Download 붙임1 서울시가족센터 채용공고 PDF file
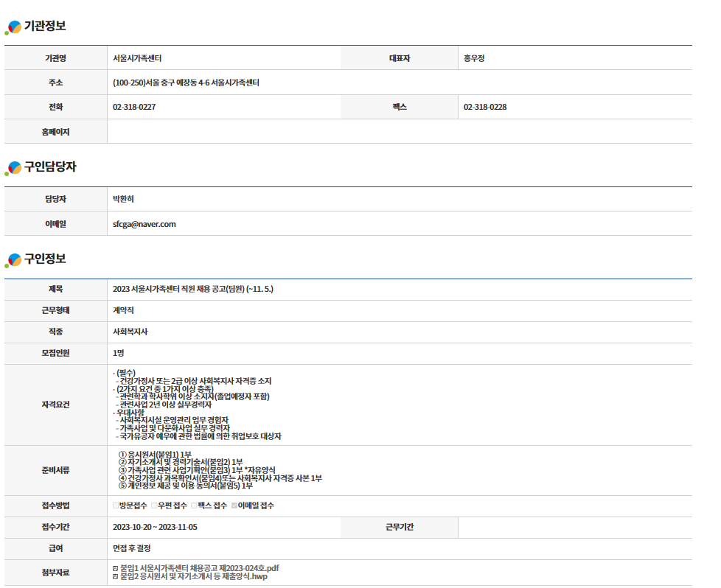This screenshot has width=721, height=588. pos(199,568)
